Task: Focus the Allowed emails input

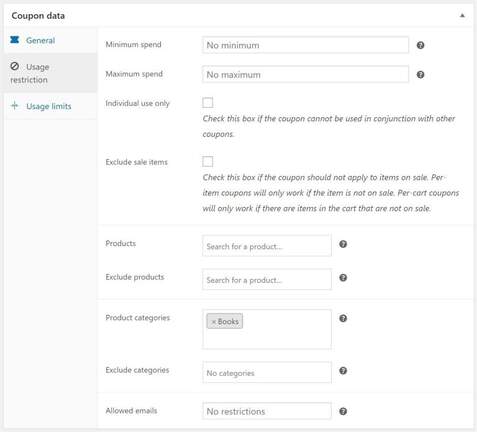Action: pyautogui.click(x=267, y=411)
